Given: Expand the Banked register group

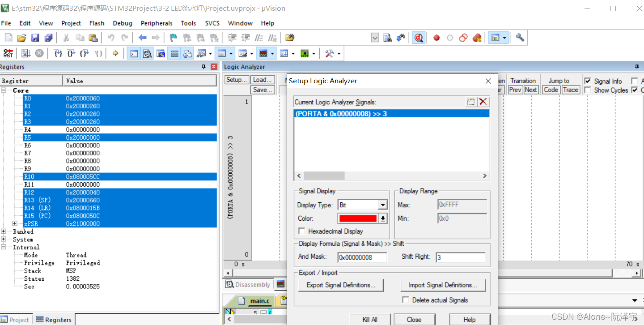Looking at the screenshot, I should 4,231.
